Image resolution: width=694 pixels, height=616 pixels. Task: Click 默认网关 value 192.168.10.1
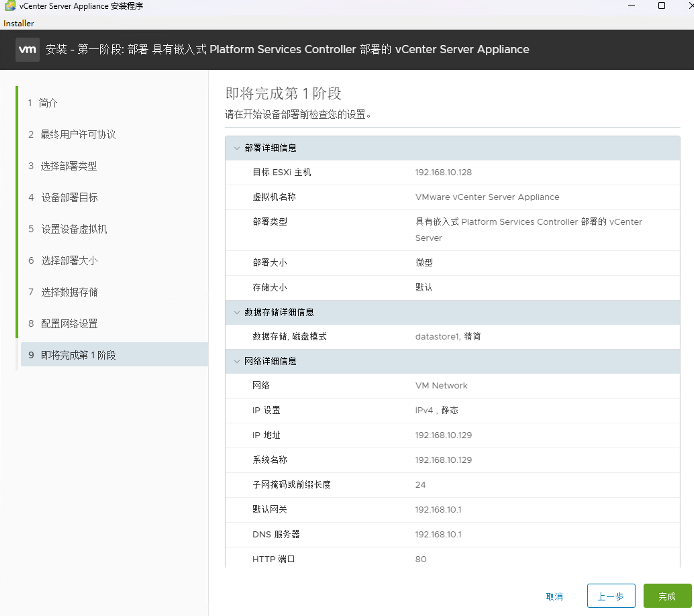(x=438, y=509)
